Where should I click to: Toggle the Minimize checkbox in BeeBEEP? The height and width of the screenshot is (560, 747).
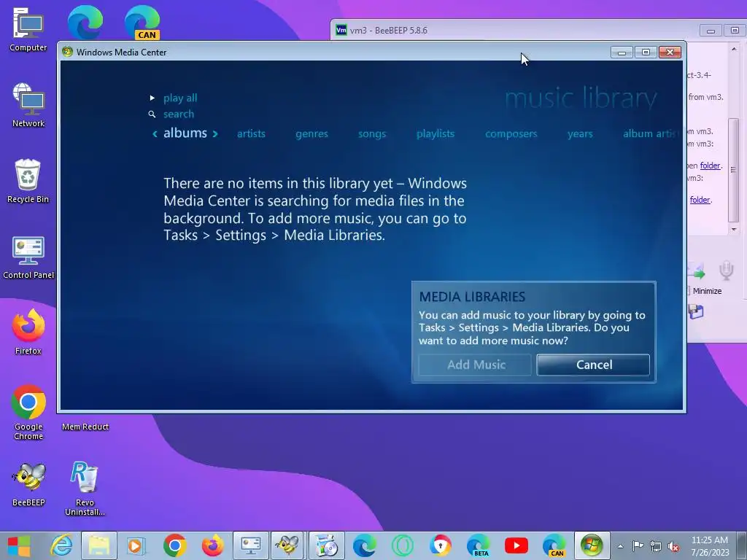tap(689, 291)
